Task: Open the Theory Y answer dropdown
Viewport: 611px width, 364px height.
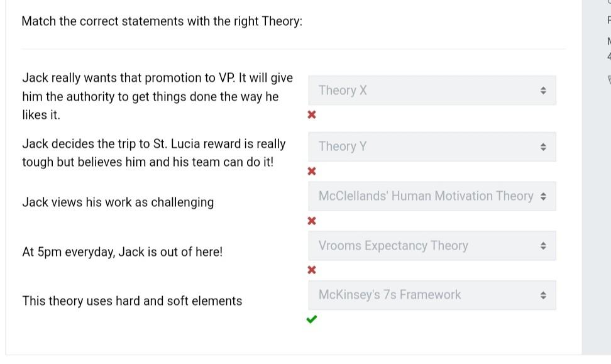Action: coord(432,146)
